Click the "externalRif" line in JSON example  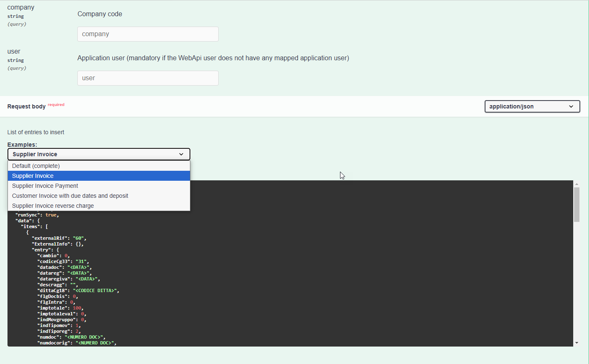pyautogui.click(x=59, y=238)
